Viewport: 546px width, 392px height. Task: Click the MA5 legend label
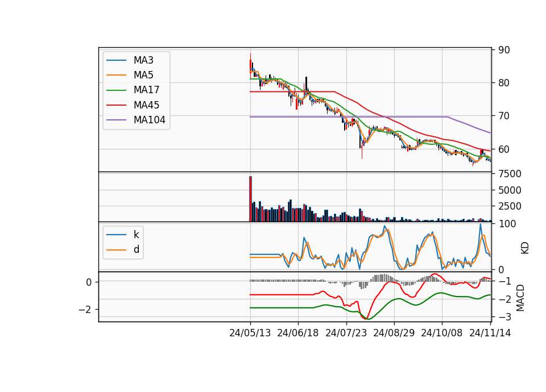pos(143,75)
